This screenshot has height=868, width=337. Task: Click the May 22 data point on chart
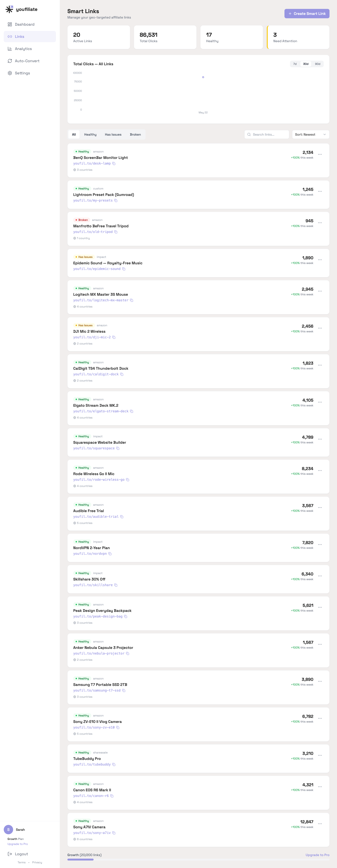203,77
